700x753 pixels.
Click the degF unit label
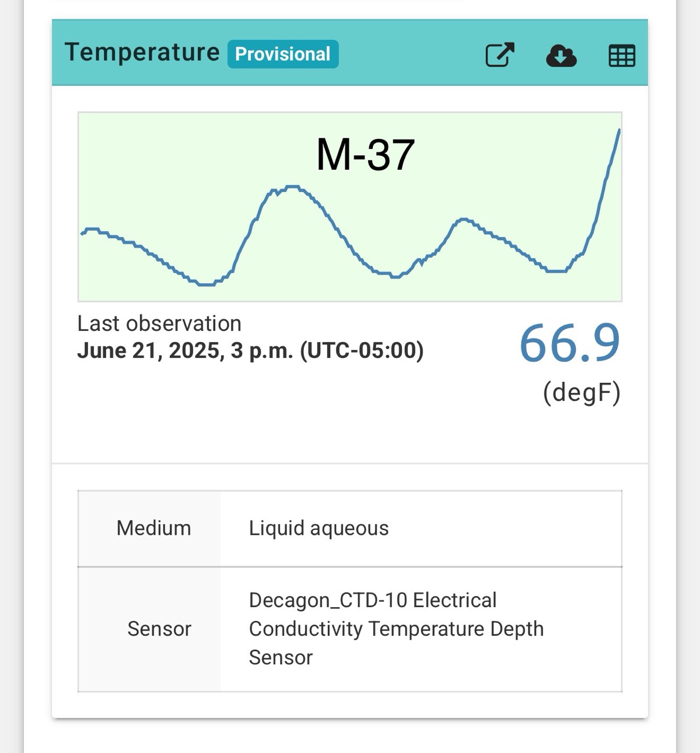[582, 392]
